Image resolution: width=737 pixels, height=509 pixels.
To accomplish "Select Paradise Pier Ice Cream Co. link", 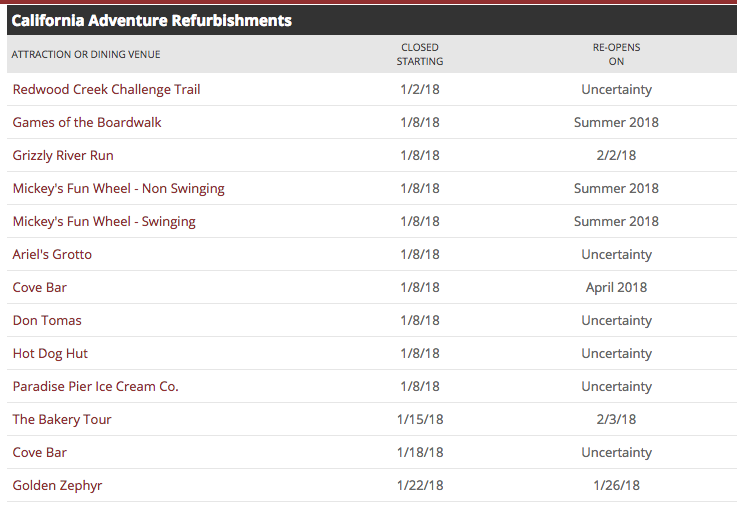I will click(x=95, y=386).
